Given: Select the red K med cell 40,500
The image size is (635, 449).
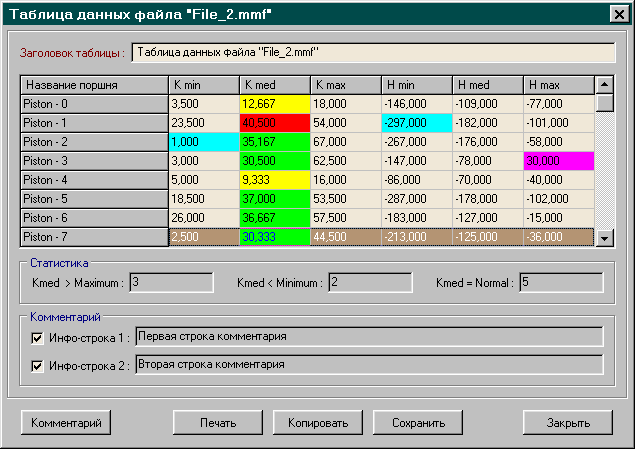Looking at the screenshot, I should [273, 123].
